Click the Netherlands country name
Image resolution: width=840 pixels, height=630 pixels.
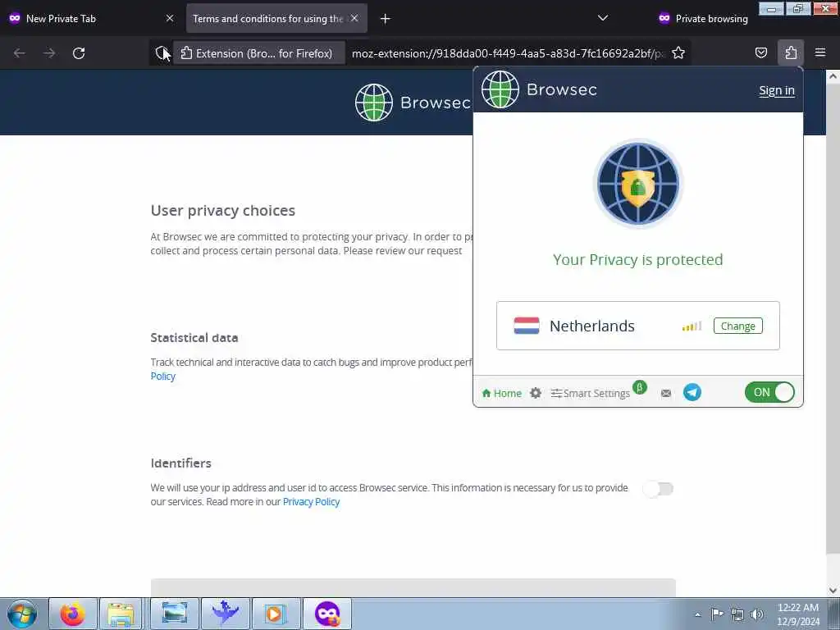592,326
